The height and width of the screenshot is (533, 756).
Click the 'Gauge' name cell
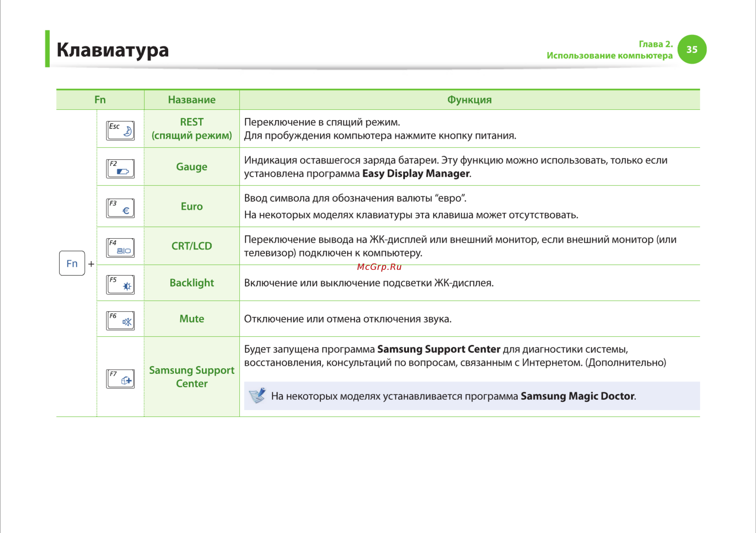pyautogui.click(x=192, y=167)
